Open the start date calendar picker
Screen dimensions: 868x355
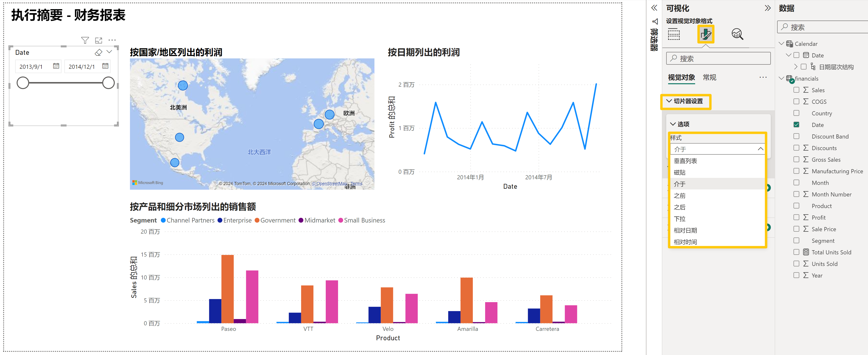56,66
